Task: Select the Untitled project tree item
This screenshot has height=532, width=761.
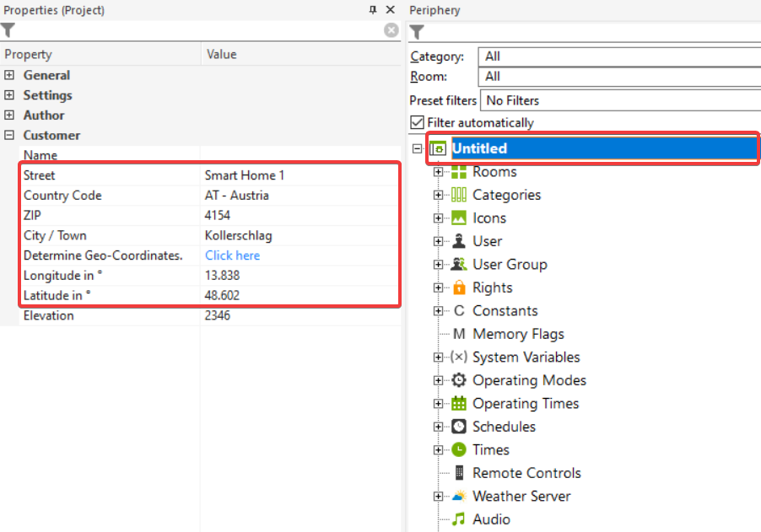Action: [x=479, y=148]
